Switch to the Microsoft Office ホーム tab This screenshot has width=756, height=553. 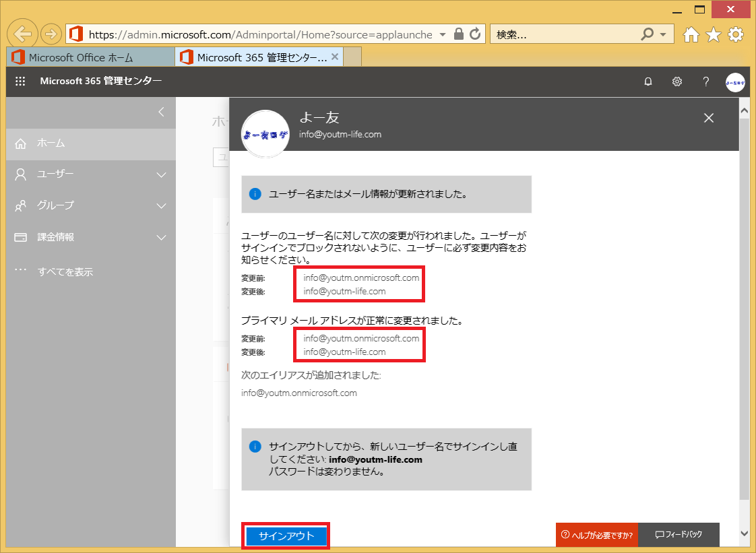90,57
